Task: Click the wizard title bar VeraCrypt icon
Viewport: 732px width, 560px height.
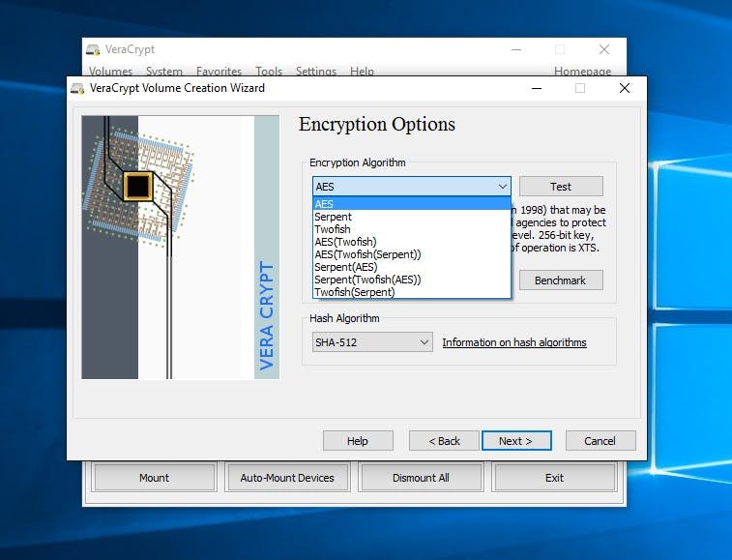Action: [x=77, y=88]
